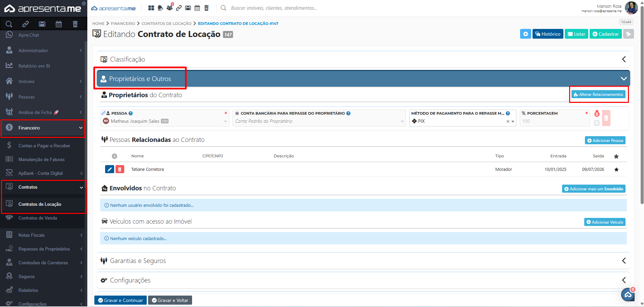Open the floating chat bubble icon
Image resolution: width=644 pixels, height=307 pixels.
(628, 295)
